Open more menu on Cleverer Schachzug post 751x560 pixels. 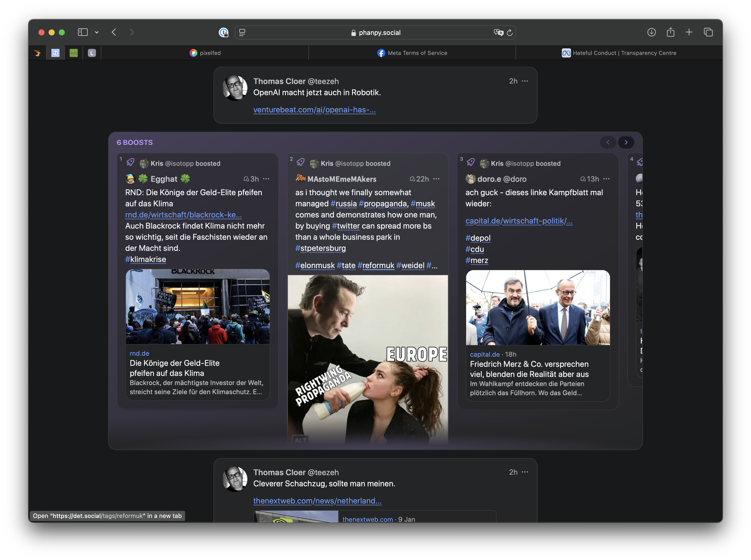coord(525,472)
